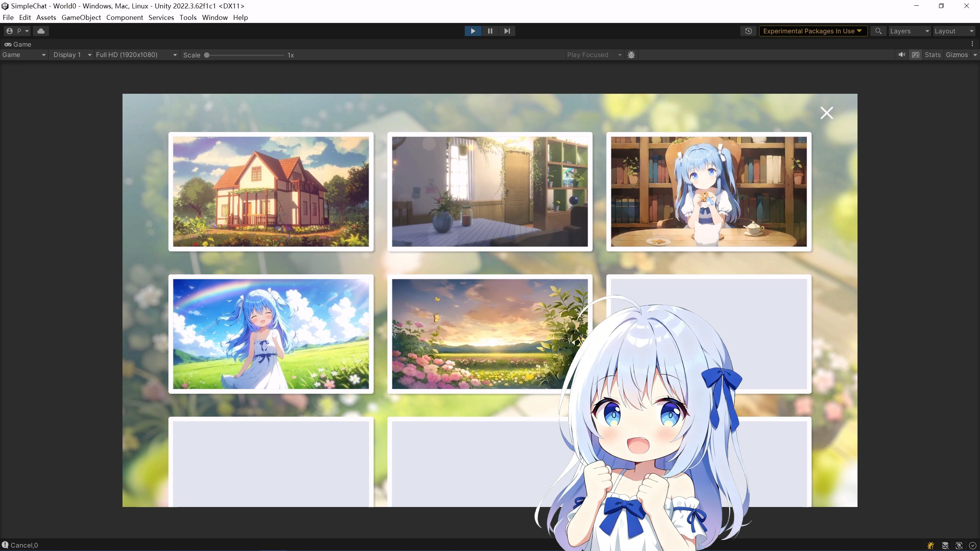Click Experimental Packages In Use button
This screenshot has width=980, height=551.
812,31
